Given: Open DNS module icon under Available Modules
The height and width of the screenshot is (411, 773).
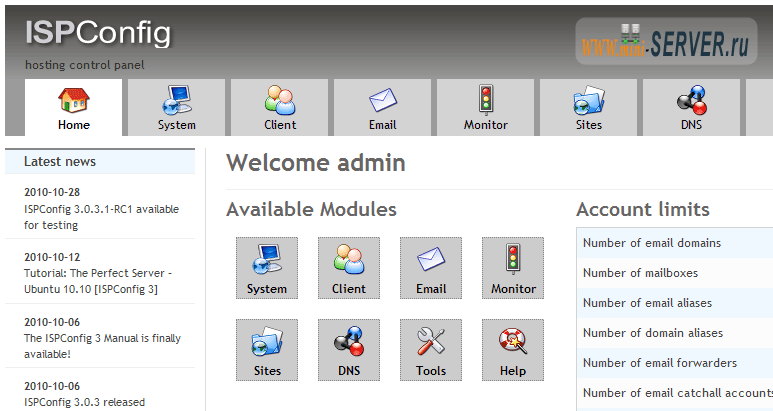Looking at the screenshot, I should pyautogui.click(x=349, y=350).
